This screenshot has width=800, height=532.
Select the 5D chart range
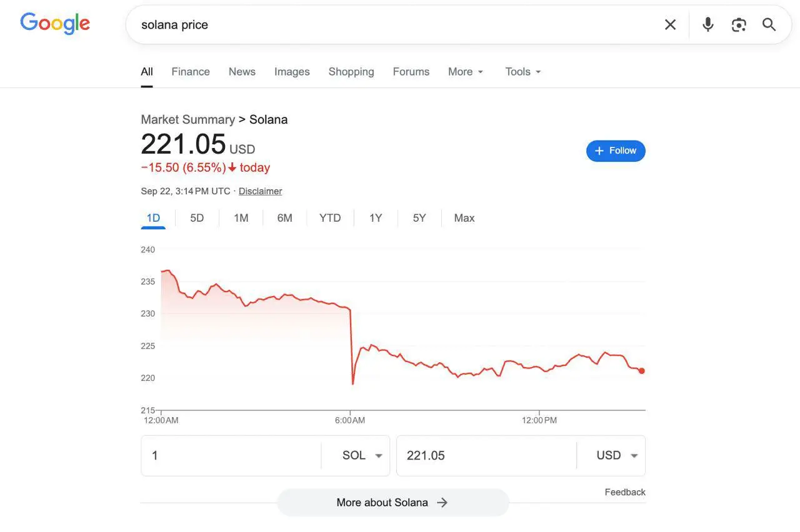[197, 218]
